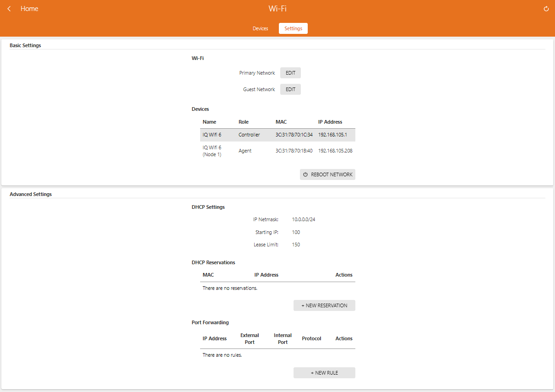The width and height of the screenshot is (555, 392).
Task: Click the Port Forwarding heading
Action: (210, 322)
